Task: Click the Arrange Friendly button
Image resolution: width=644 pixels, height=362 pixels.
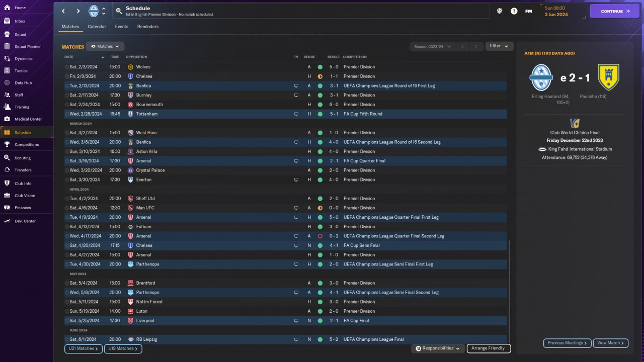Action: [489, 348]
